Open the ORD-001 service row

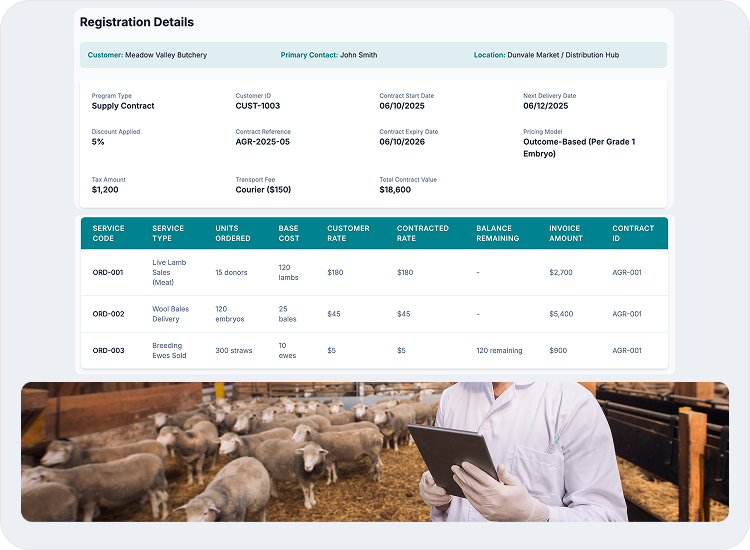pyautogui.click(x=108, y=272)
